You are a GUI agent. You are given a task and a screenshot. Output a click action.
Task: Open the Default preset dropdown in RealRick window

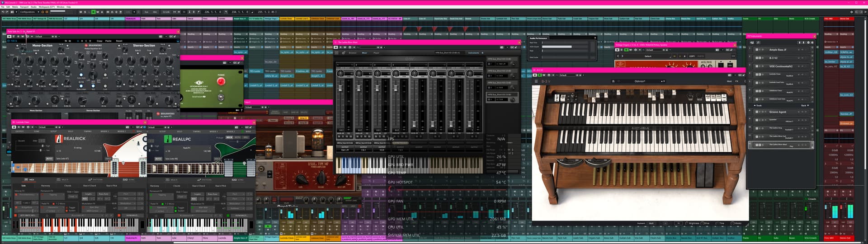[x=47, y=127]
